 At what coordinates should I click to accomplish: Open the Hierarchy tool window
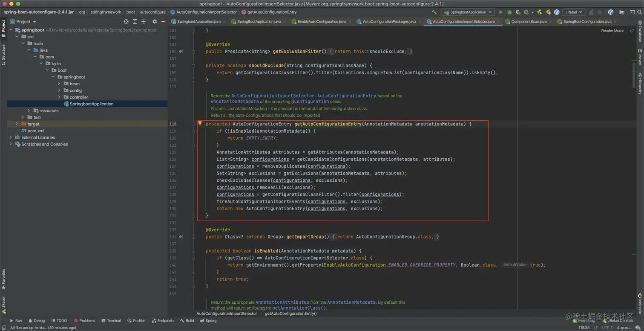(x=640, y=83)
